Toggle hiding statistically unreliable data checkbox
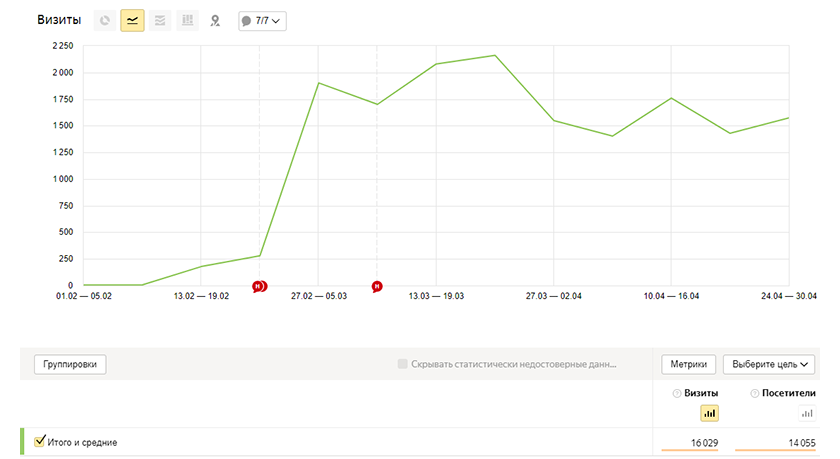This screenshot has width=840, height=459. [x=403, y=364]
